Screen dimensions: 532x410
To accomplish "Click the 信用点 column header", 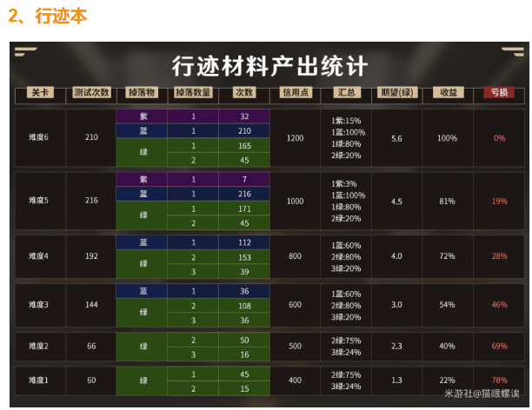I will [x=295, y=92].
